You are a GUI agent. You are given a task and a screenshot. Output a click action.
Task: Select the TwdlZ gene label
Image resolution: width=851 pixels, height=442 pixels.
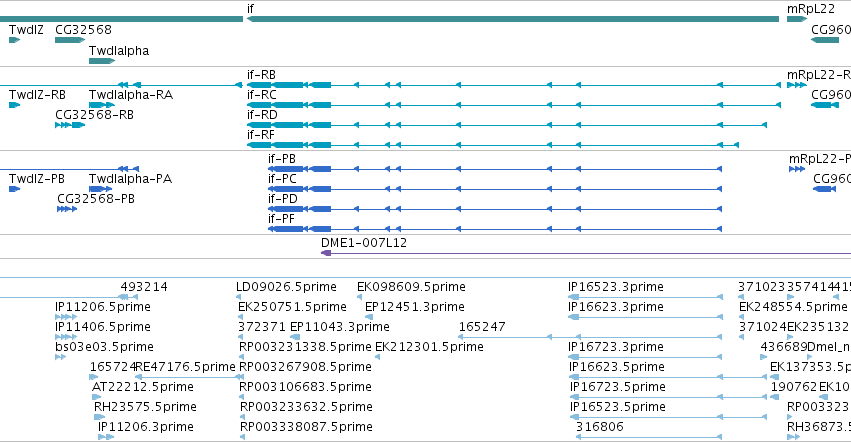26,29
